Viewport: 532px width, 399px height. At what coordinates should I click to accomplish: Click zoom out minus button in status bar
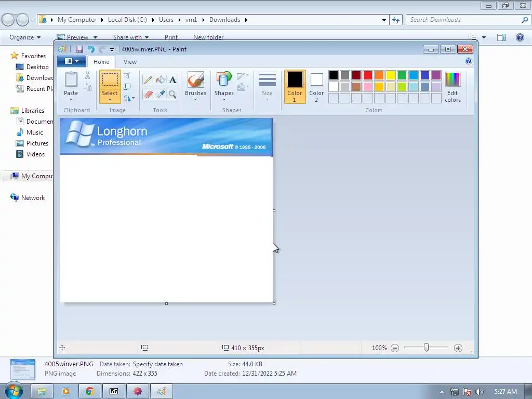click(x=395, y=348)
